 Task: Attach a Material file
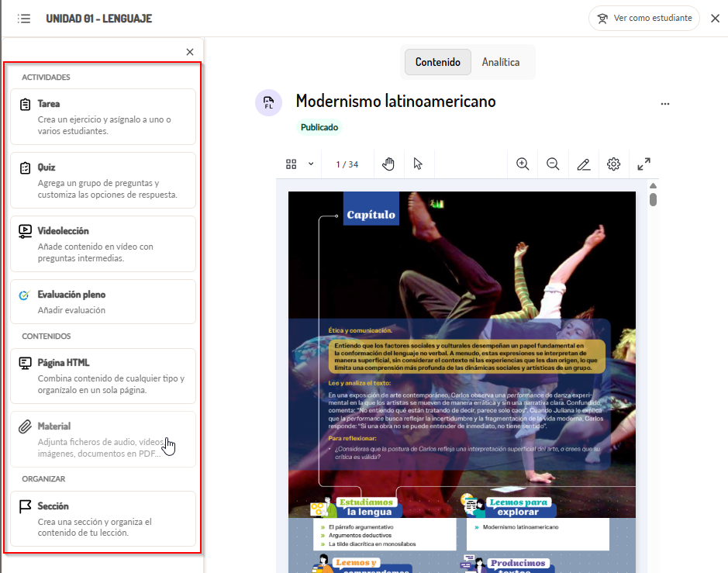(x=103, y=440)
